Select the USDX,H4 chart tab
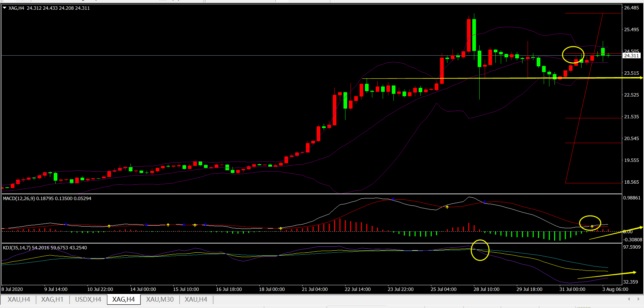 click(88, 299)
